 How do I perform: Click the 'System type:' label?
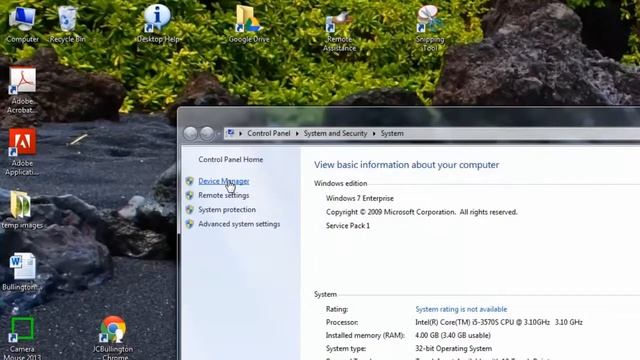tap(346, 349)
